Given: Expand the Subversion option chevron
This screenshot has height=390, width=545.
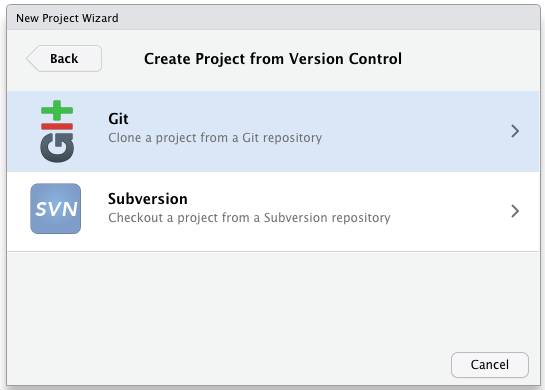Looking at the screenshot, I should (x=515, y=211).
